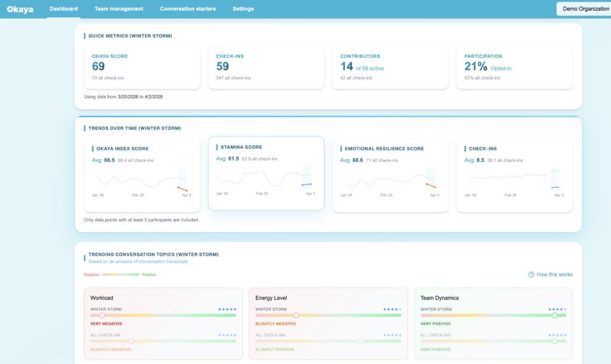
Task: Click Workload Winter Storm confidence dots
Action: 227,310
